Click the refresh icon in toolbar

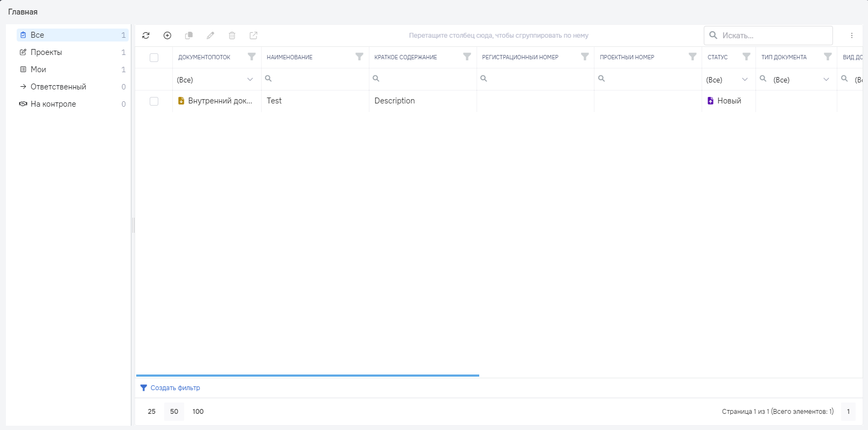click(146, 36)
